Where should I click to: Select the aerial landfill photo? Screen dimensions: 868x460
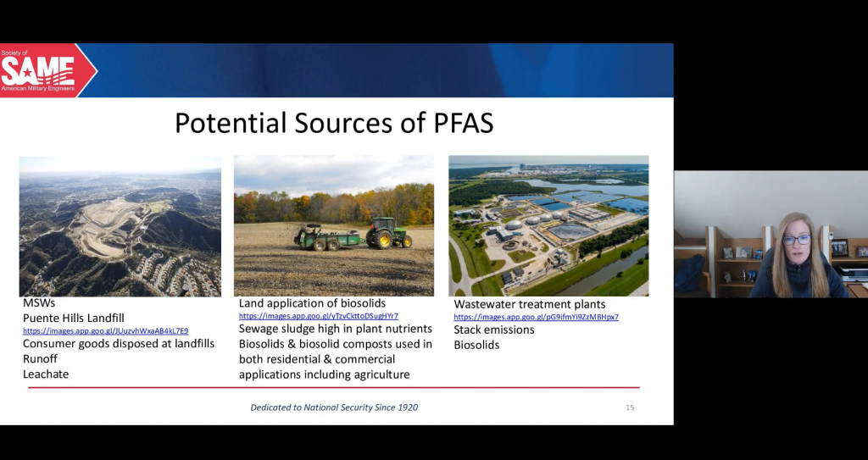[x=120, y=225]
